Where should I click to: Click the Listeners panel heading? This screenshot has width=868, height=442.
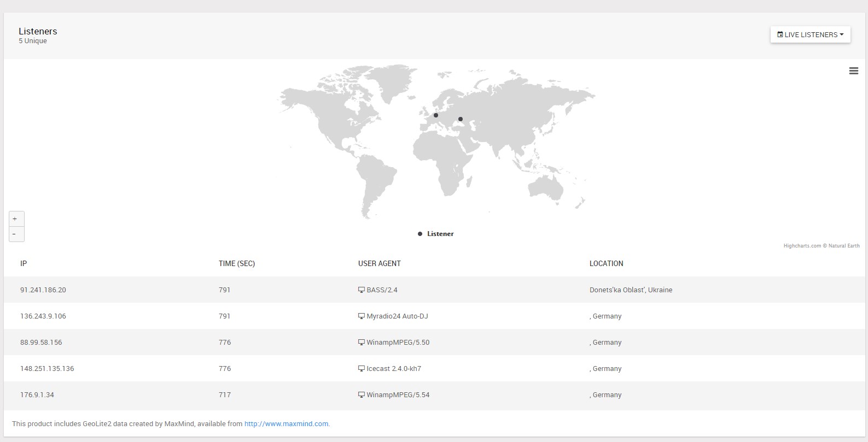click(38, 31)
